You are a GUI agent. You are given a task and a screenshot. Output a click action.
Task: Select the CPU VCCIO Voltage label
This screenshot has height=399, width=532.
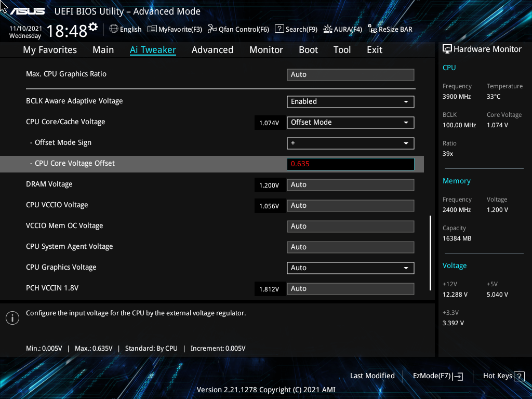(57, 205)
